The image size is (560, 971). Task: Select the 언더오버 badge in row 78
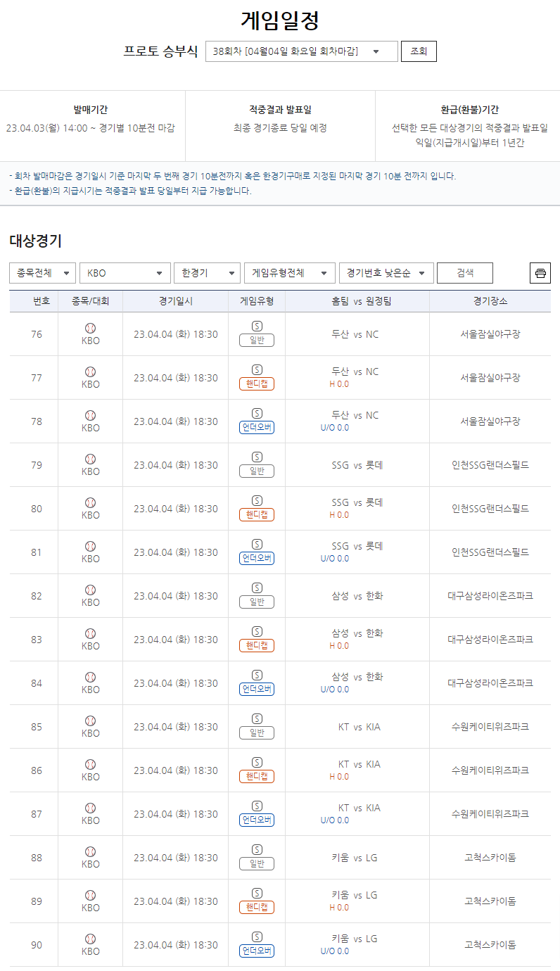click(x=257, y=428)
